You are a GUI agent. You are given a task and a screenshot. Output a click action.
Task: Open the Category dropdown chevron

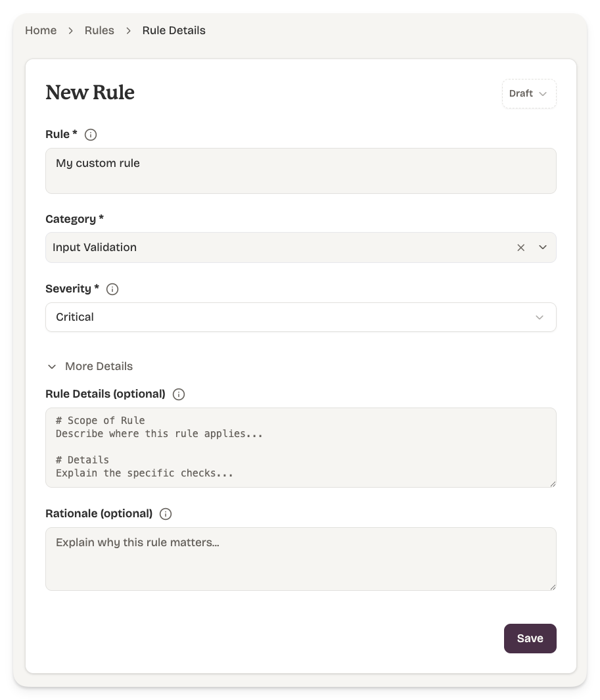(x=542, y=247)
